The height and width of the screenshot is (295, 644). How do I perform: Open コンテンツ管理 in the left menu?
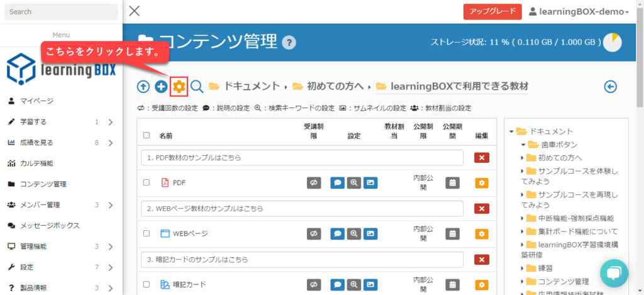pos(43,184)
